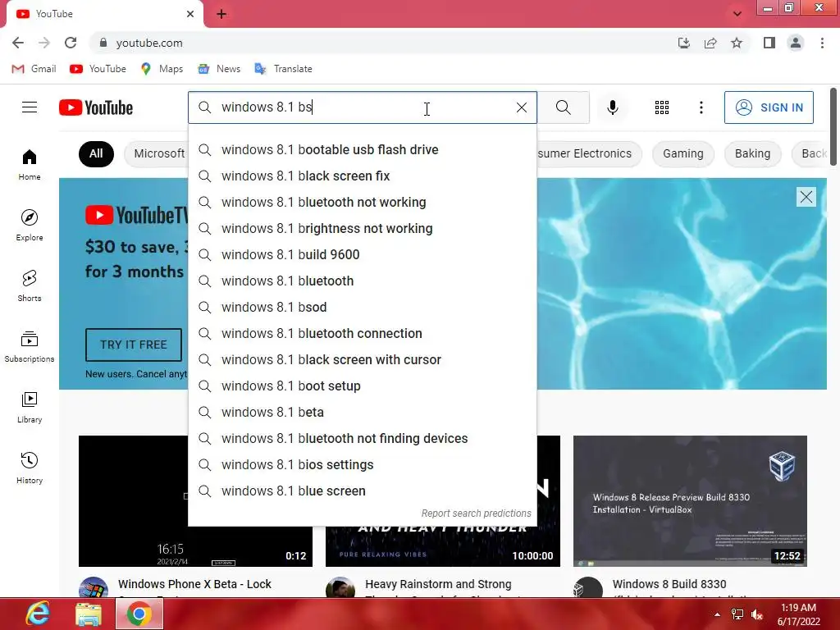Click the YouTube logo
This screenshot has width=840, height=630.
[x=96, y=107]
